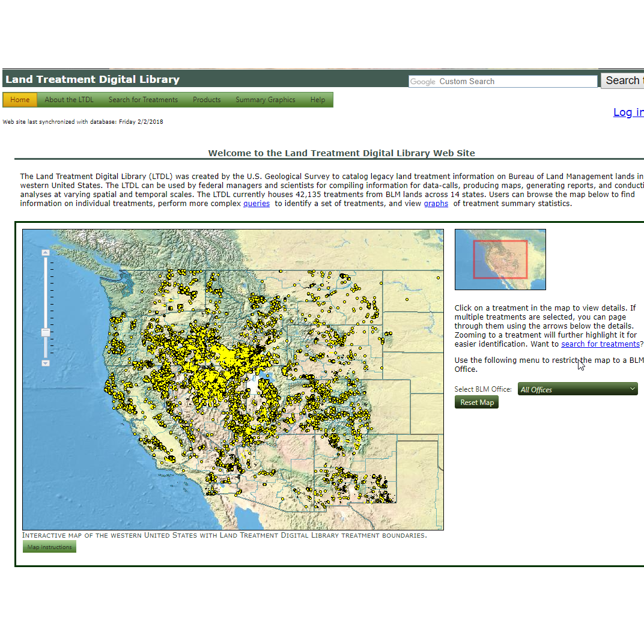
Task: Click the zoom out arrow below the map slider
Action: point(45,363)
